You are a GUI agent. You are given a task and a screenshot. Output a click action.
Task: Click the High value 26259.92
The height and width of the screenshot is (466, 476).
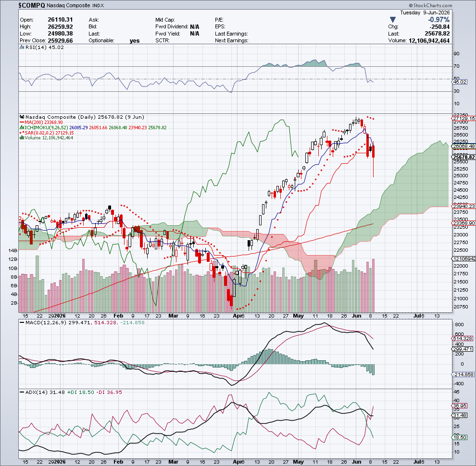click(60, 26)
